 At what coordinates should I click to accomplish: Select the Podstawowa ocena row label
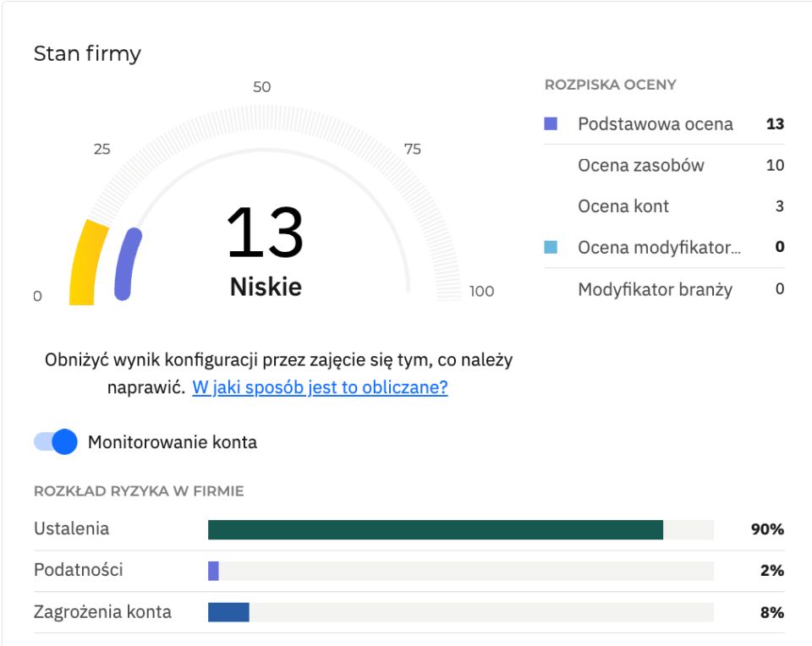coord(655,124)
